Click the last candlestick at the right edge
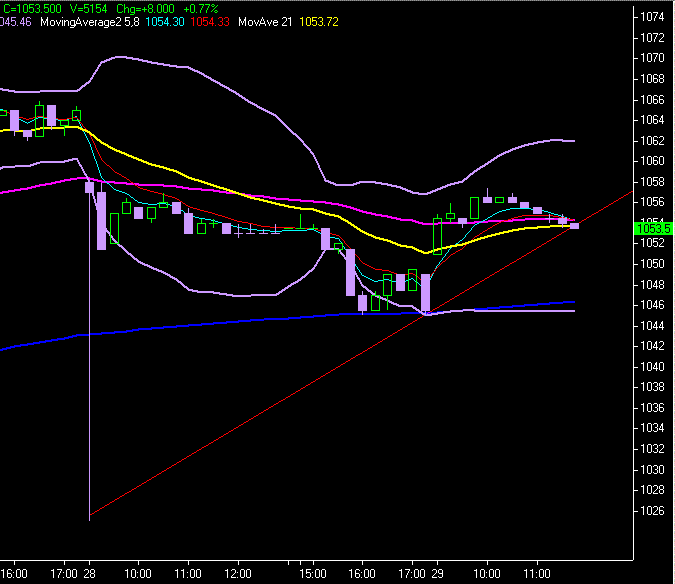 [574, 226]
